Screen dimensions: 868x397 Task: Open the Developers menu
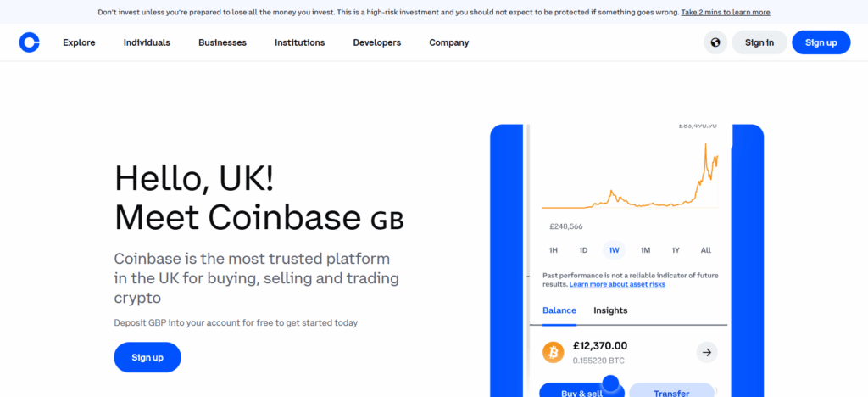pyautogui.click(x=377, y=42)
